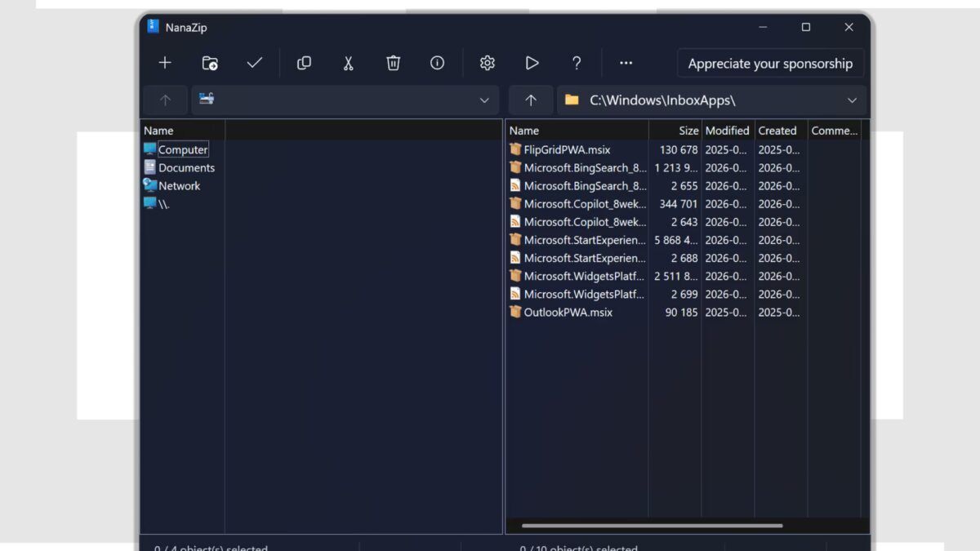Image resolution: width=980 pixels, height=551 pixels.
Task: Select the \\. entry in left pane
Action: tap(164, 204)
